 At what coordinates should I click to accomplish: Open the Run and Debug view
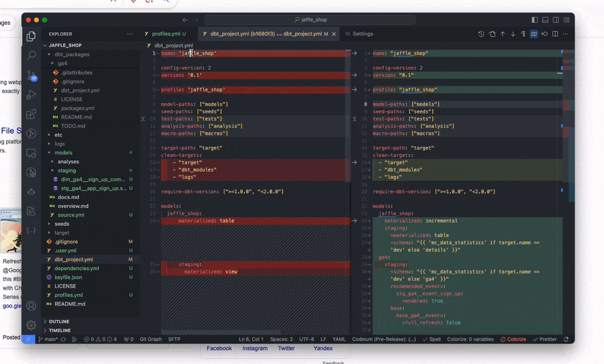[x=31, y=95]
